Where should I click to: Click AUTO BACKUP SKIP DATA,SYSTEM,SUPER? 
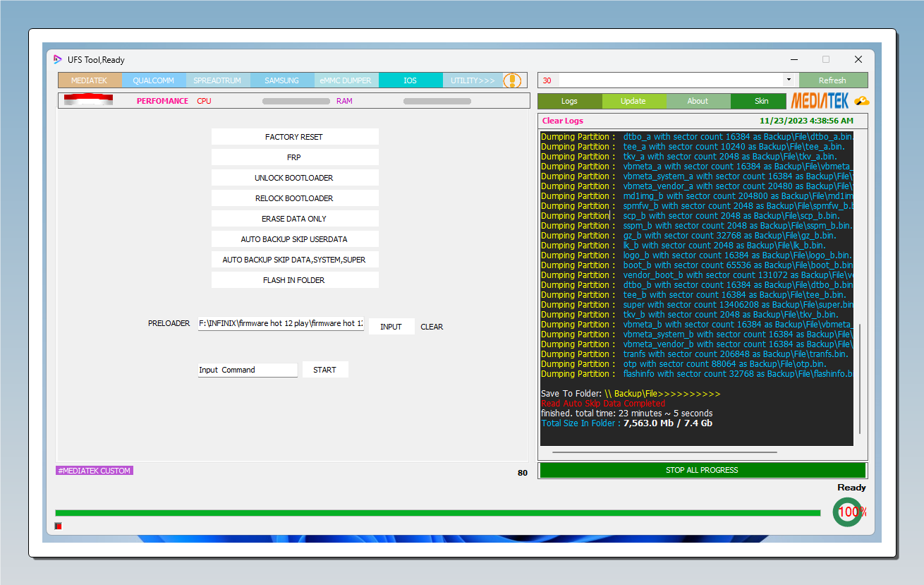[x=295, y=260]
